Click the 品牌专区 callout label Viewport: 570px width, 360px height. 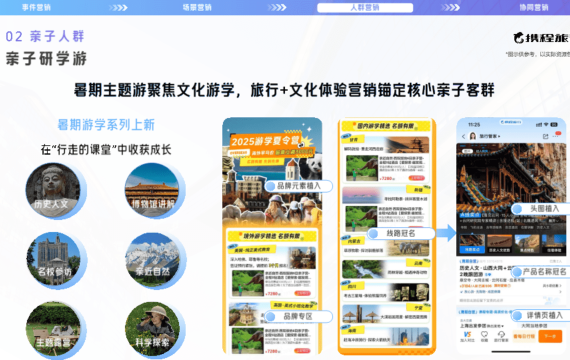click(x=298, y=316)
